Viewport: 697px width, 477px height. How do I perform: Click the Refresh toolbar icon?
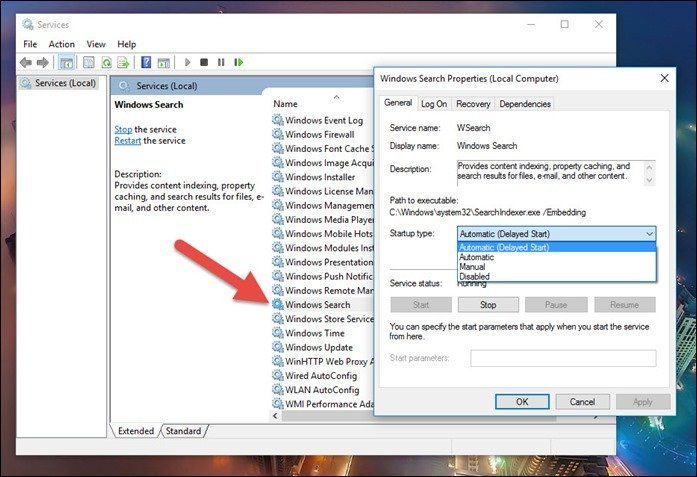pyautogui.click(x=106, y=62)
